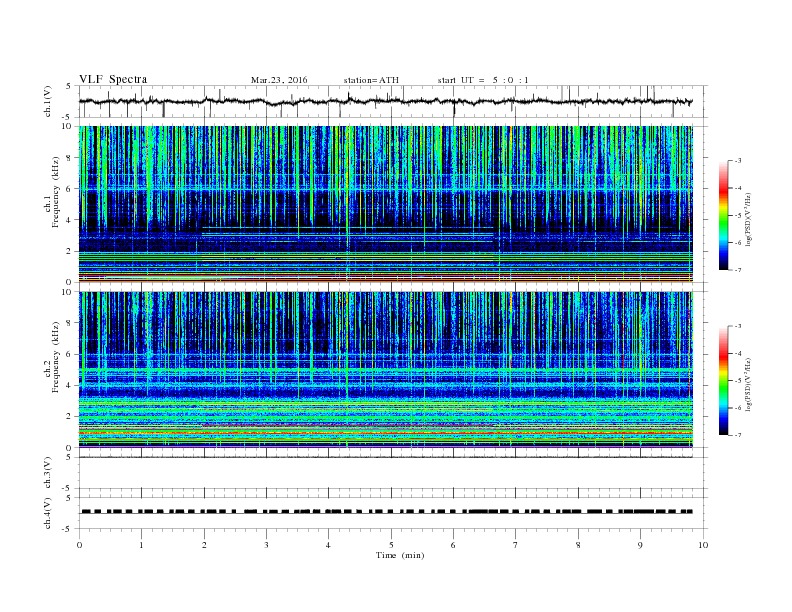Viewport: 792px width, 612px height.
Task: Click the ch.2 spectrogram color scale bar
Action: [723, 380]
